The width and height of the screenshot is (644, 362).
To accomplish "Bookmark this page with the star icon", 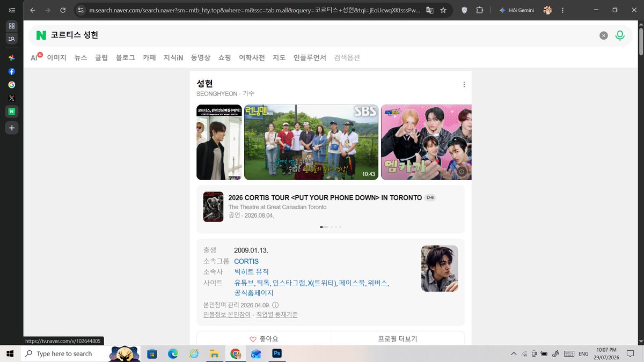I will [443, 10].
